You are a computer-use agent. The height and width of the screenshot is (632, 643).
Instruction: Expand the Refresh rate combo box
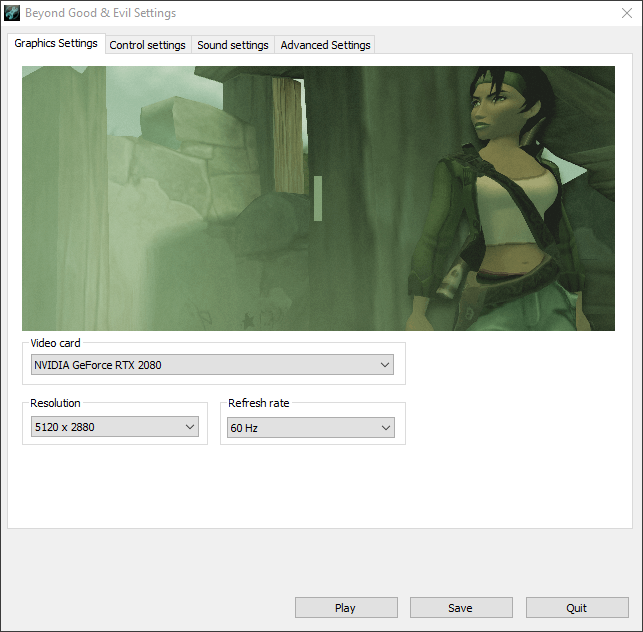pos(311,428)
